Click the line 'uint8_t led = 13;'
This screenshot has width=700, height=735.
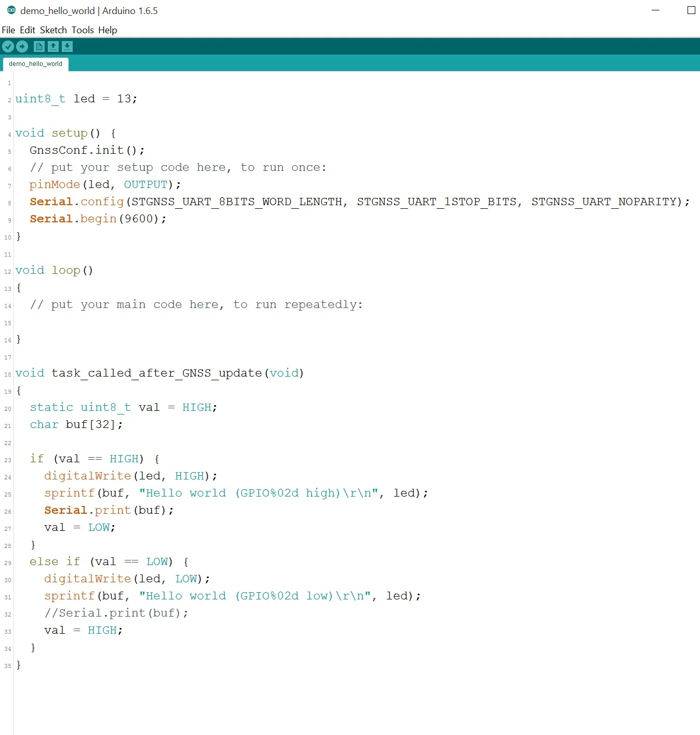(76, 99)
